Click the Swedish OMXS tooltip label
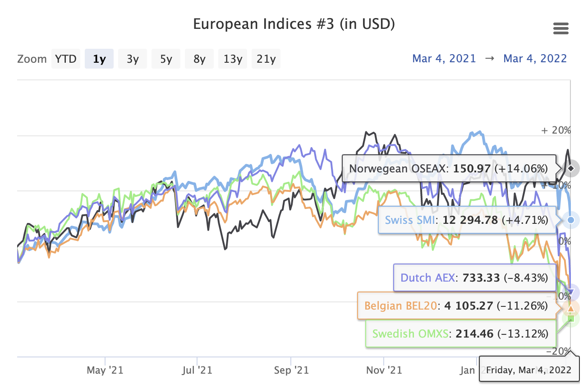Viewport: 588px width, 389px height. [460, 334]
